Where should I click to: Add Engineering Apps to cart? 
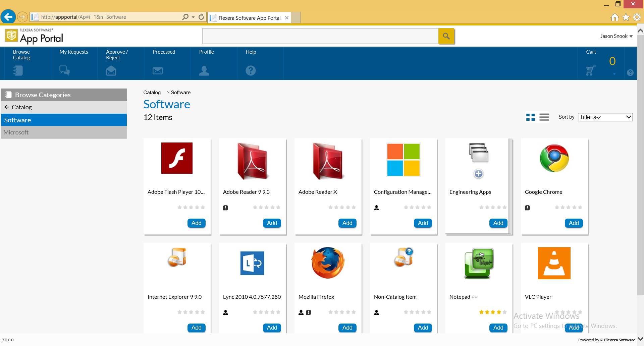tap(498, 223)
